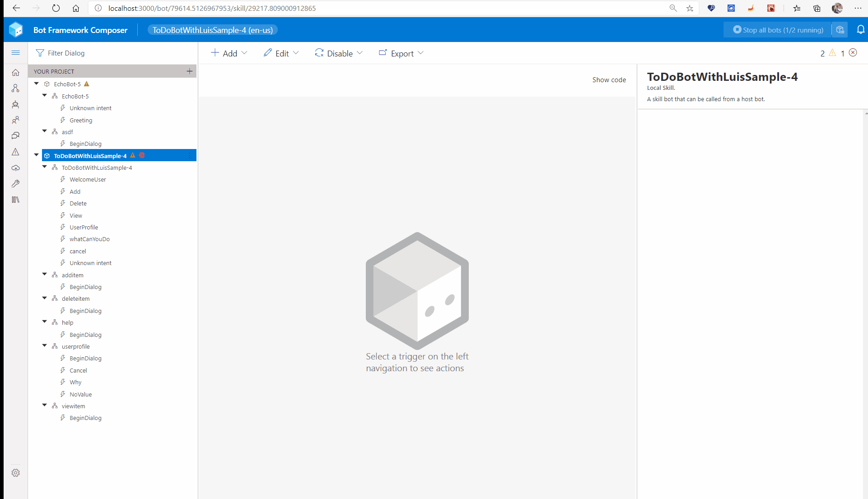Open the Home page from the sidebar
Image resolution: width=868 pixels, height=499 pixels.
pos(16,72)
